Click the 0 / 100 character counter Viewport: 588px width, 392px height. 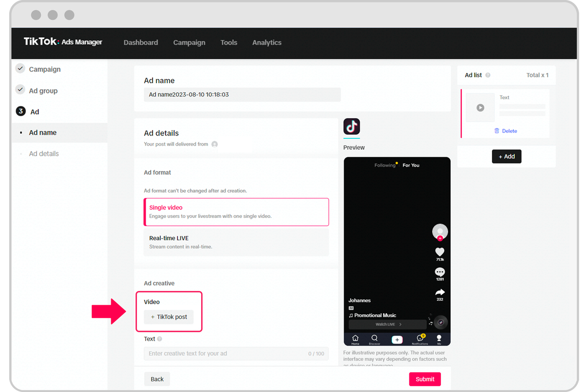[316, 354]
